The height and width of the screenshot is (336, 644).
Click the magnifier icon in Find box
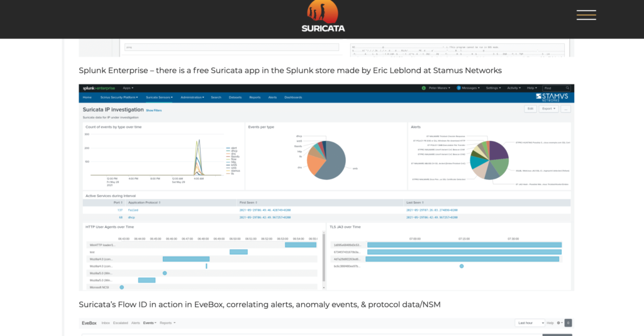[568, 88]
